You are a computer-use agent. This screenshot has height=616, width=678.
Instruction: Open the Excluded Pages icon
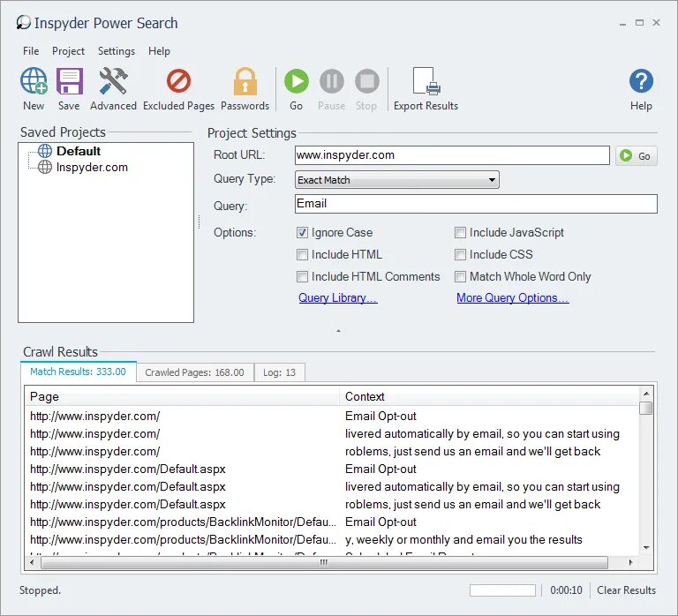pyautogui.click(x=178, y=81)
